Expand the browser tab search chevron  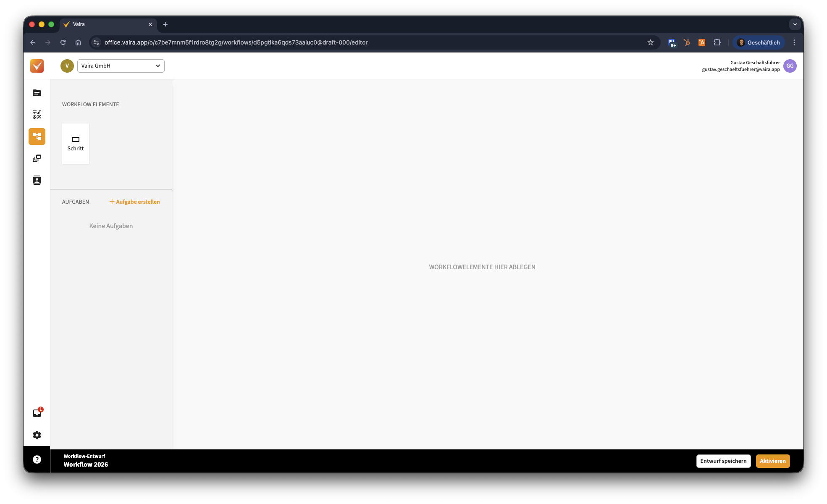[795, 24]
